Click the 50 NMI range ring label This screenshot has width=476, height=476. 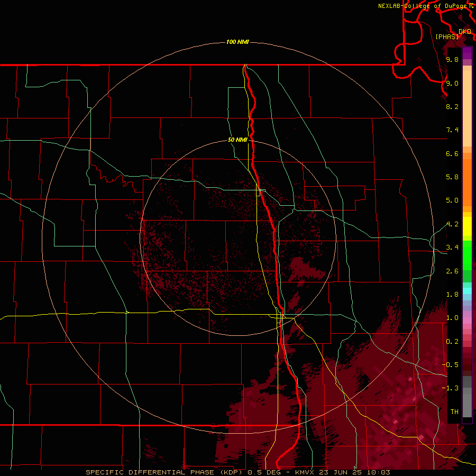[x=237, y=140]
